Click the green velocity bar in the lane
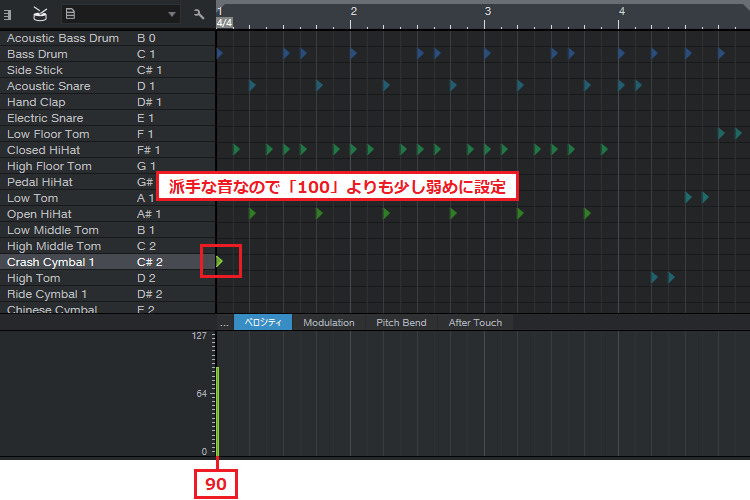Screen dimensions: 750x500 217,410
